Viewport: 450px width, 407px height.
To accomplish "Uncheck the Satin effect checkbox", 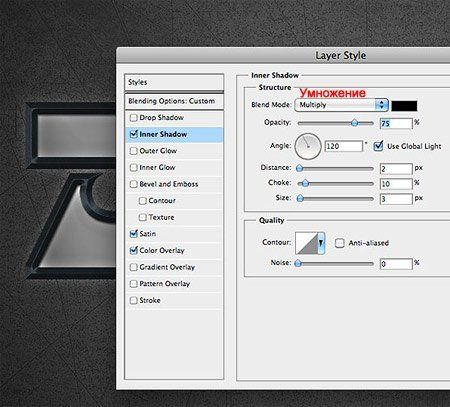I will [x=134, y=234].
